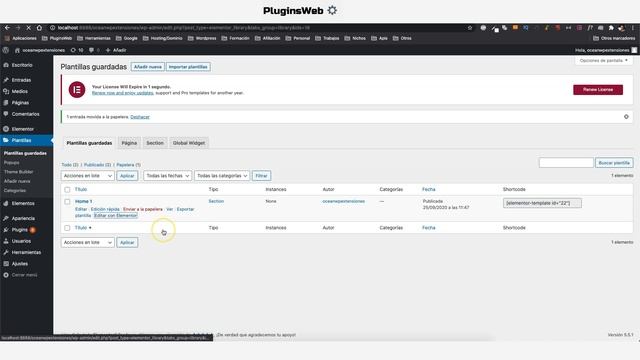
Task: Switch to the Página tab
Action: point(129,143)
